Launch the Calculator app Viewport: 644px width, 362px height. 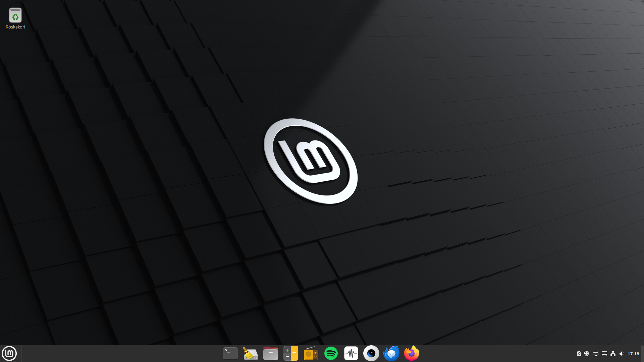291,353
